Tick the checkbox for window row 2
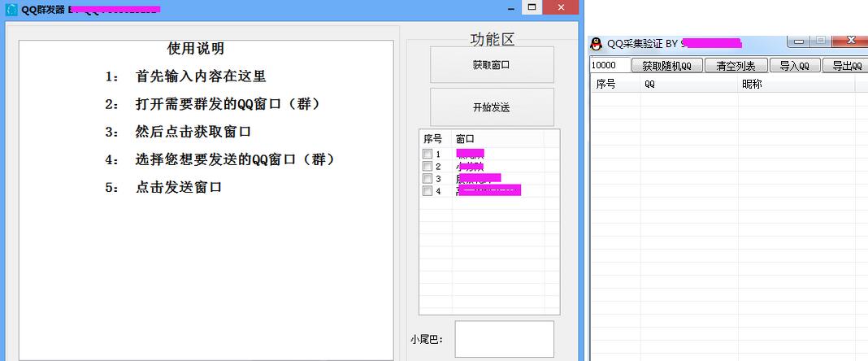Image resolution: width=868 pixels, height=361 pixels. (x=427, y=166)
